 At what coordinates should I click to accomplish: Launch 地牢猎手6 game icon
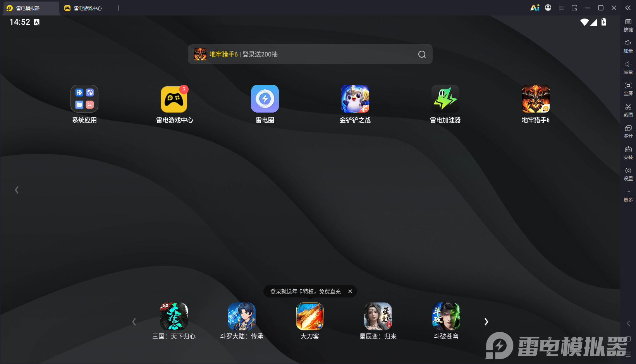point(536,99)
